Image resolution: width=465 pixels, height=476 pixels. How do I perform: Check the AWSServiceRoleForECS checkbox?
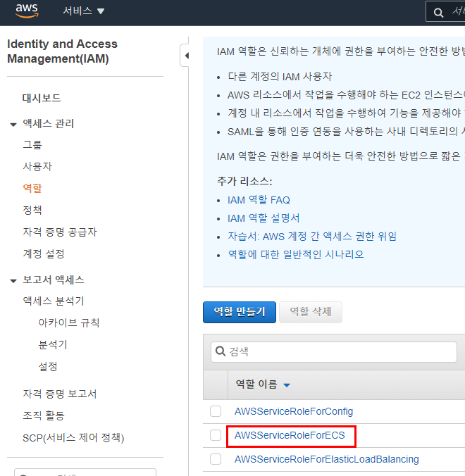point(216,435)
